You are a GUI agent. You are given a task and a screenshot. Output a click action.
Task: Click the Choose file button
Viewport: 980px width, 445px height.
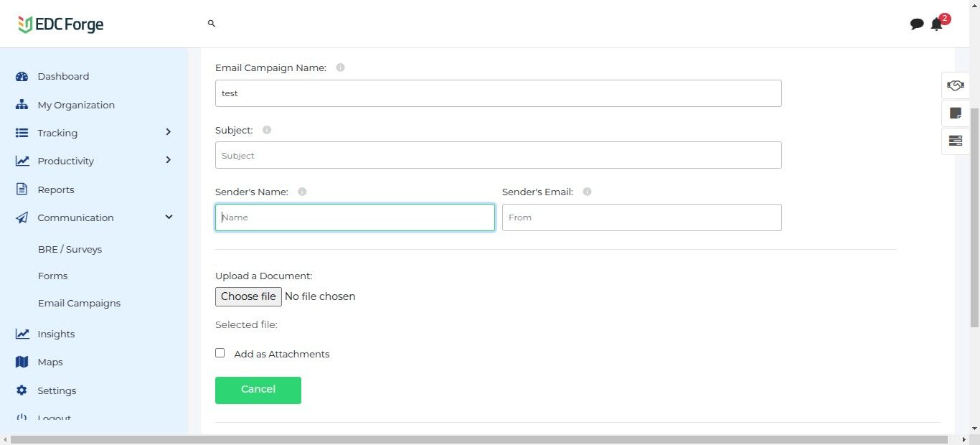(x=248, y=296)
